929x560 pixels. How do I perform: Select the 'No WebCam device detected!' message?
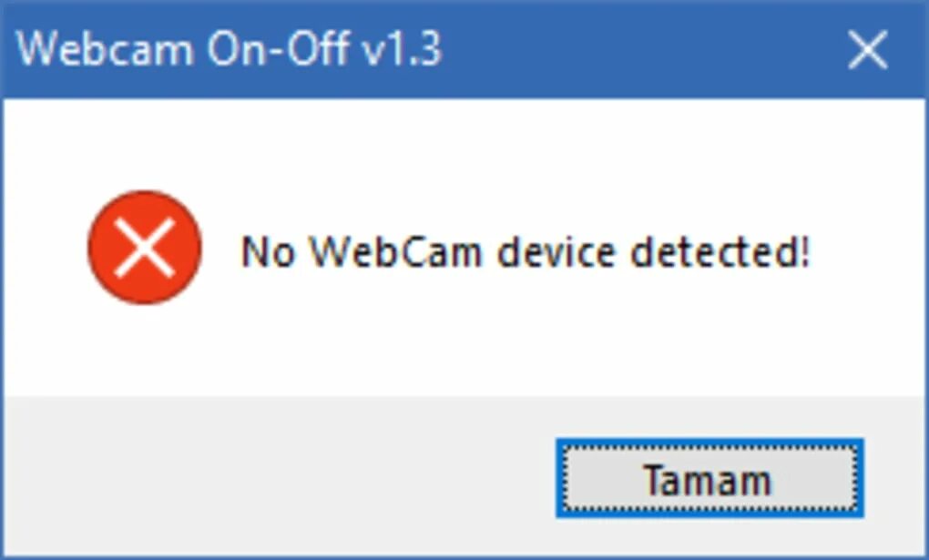pos(525,251)
